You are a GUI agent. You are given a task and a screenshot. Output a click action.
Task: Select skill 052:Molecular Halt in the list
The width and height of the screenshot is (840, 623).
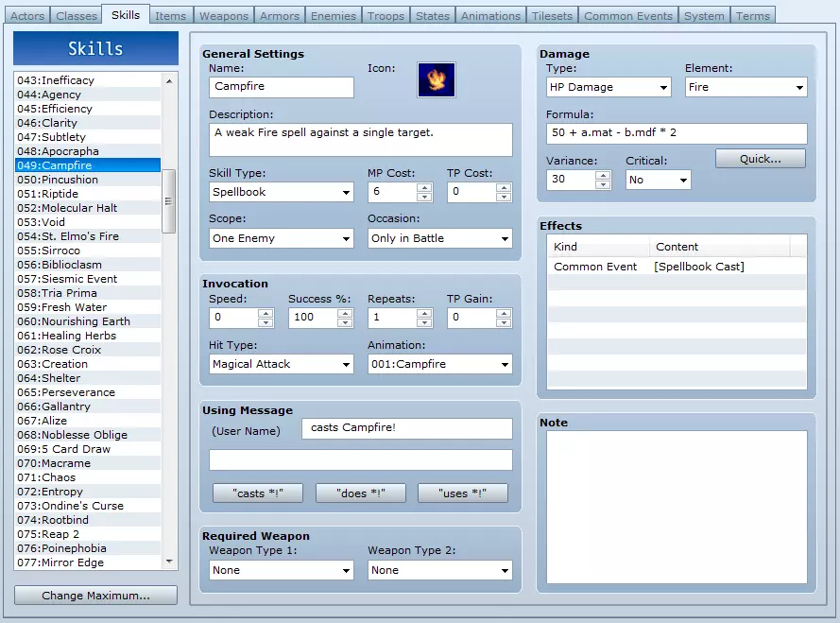88,208
